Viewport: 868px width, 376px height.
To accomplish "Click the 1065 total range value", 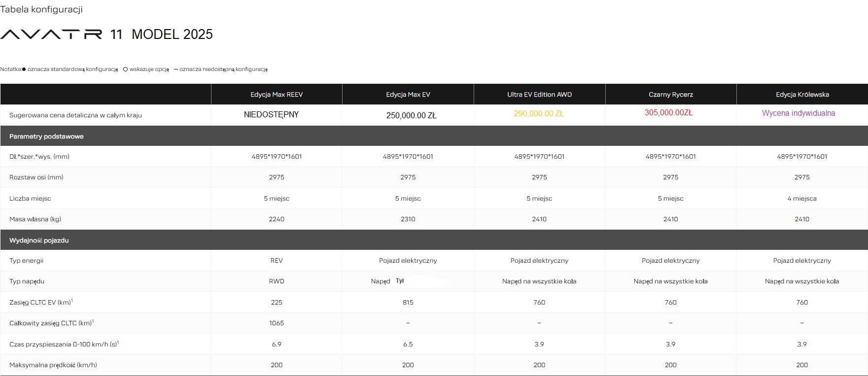I will [277, 323].
